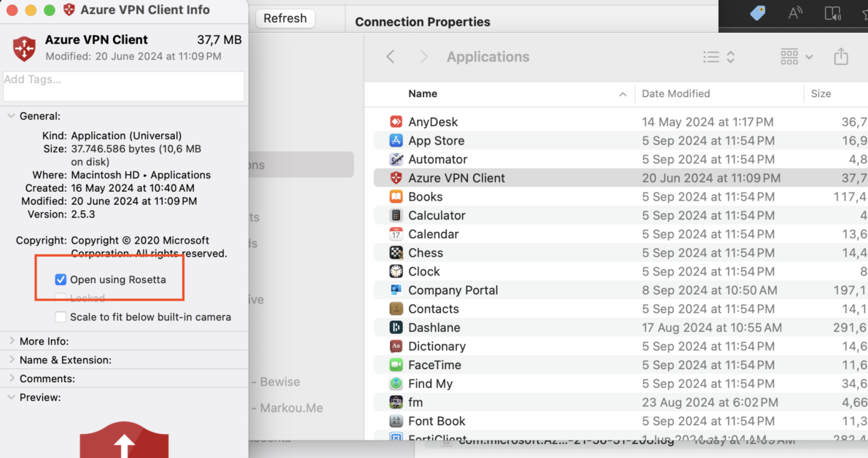Viewport: 868px width, 458px height.
Task: Click Dashlane's date 17 Aug 2024
Action: tap(712, 328)
